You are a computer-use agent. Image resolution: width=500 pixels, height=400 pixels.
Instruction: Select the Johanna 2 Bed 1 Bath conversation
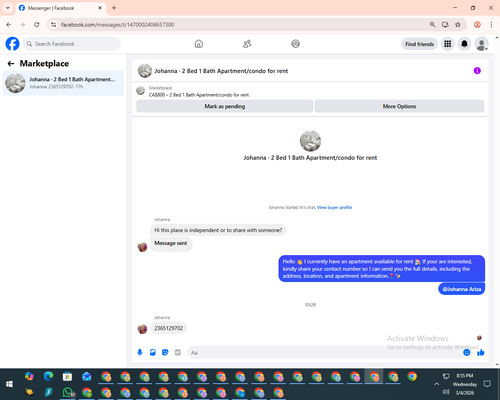(x=63, y=83)
